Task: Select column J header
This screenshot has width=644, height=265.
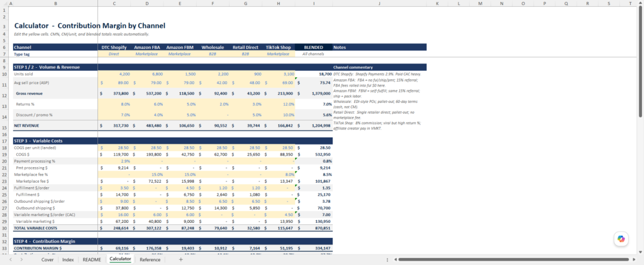Action: (379, 3)
